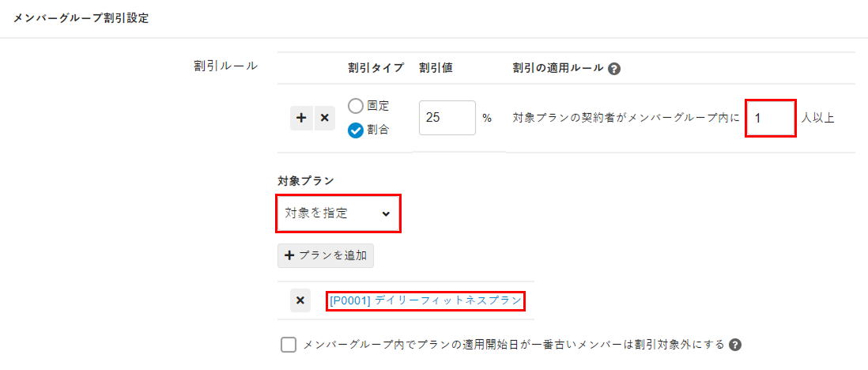868x370 pixels.
Task: Select the 固定 discount type radio button
Action: pos(356,106)
